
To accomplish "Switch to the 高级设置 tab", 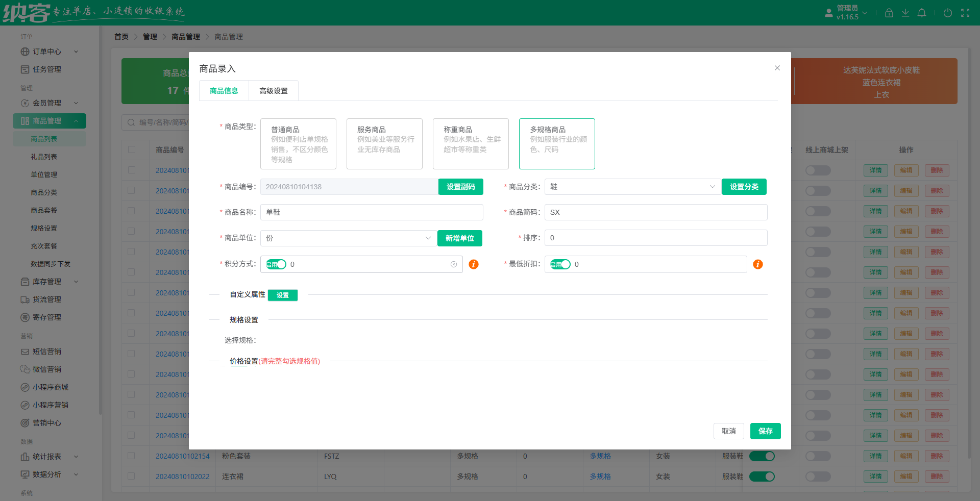I will pos(274,91).
